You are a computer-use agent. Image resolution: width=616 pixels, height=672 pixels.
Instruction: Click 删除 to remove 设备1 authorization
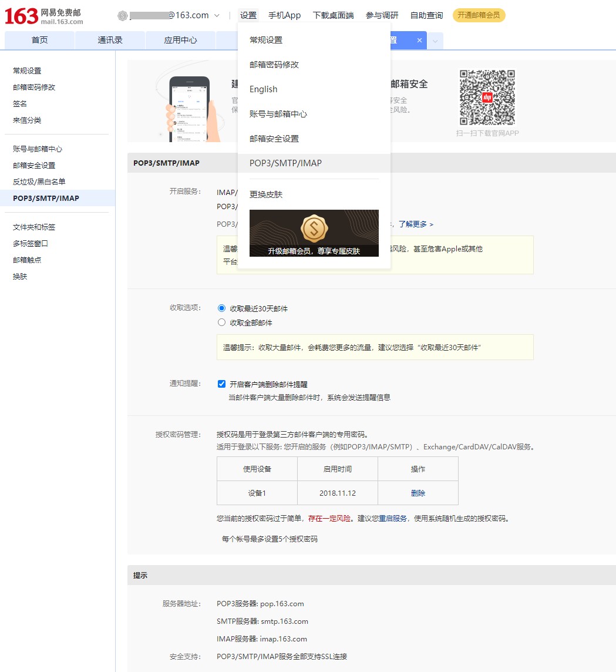pos(418,493)
